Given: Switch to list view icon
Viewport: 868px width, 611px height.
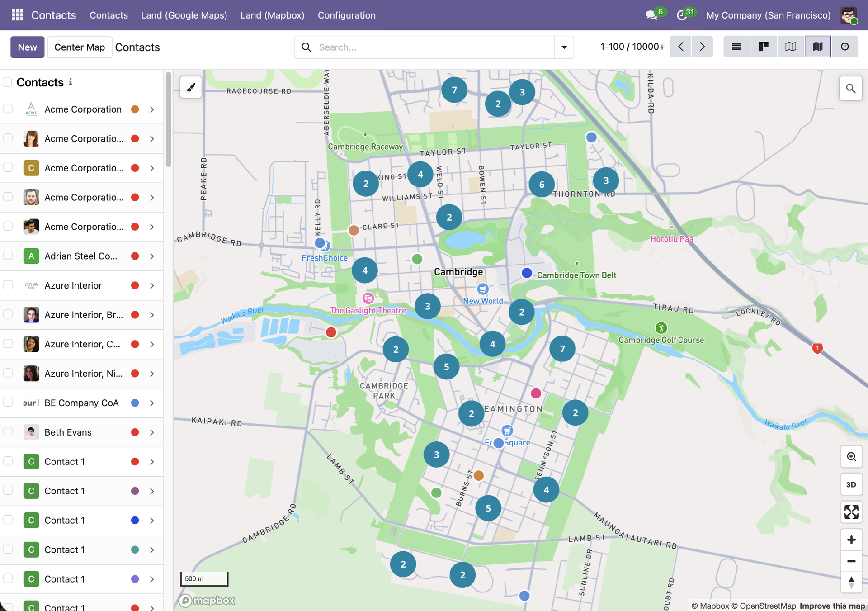Looking at the screenshot, I should tap(736, 47).
